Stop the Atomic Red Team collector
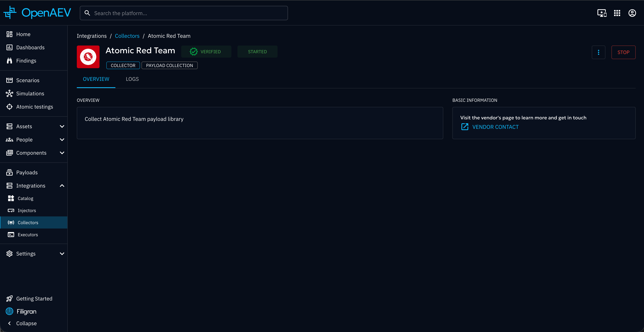The image size is (644, 332). [x=623, y=52]
